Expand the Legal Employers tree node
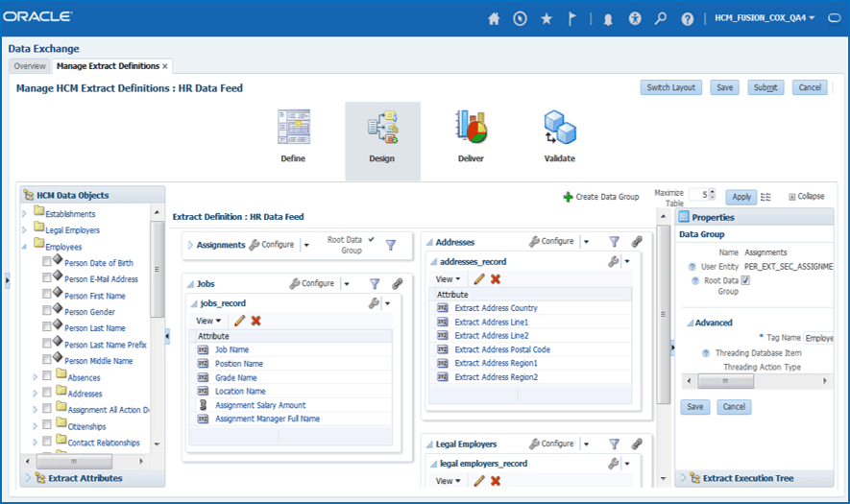The image size is (850, 504). [x=24, y=230]
